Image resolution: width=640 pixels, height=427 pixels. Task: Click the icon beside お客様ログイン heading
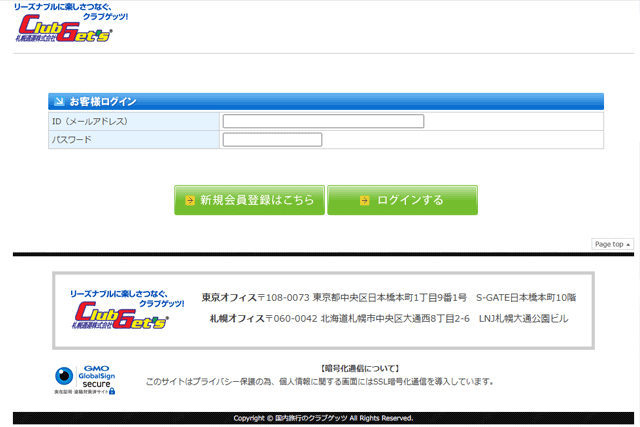point(58,102)
